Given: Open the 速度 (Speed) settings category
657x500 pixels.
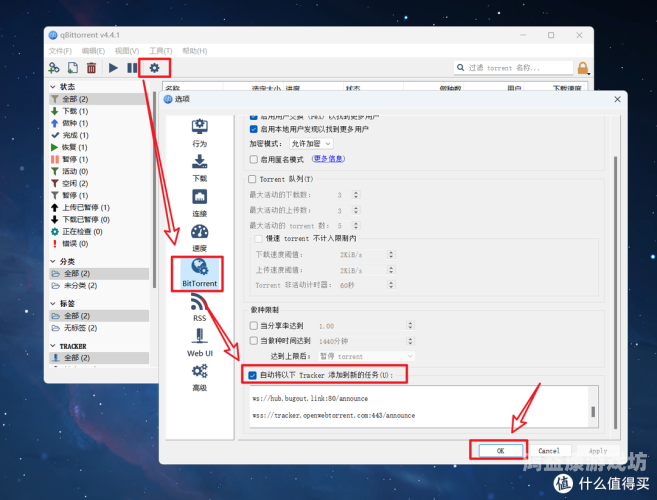Looking at the screenshot, I should pos(199,237).
